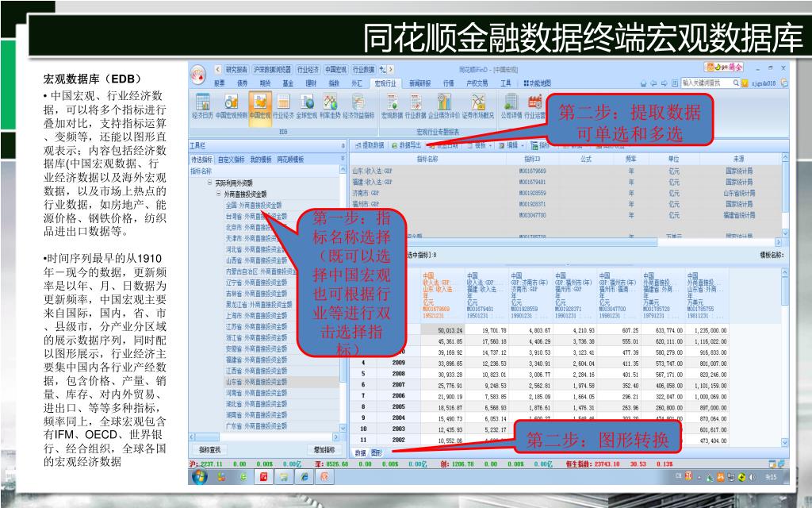The height and width of the screenshot is (508, 812).
Task: Collapse the 外商直接投资金额 tree node
Action: [x=219, y=194]
